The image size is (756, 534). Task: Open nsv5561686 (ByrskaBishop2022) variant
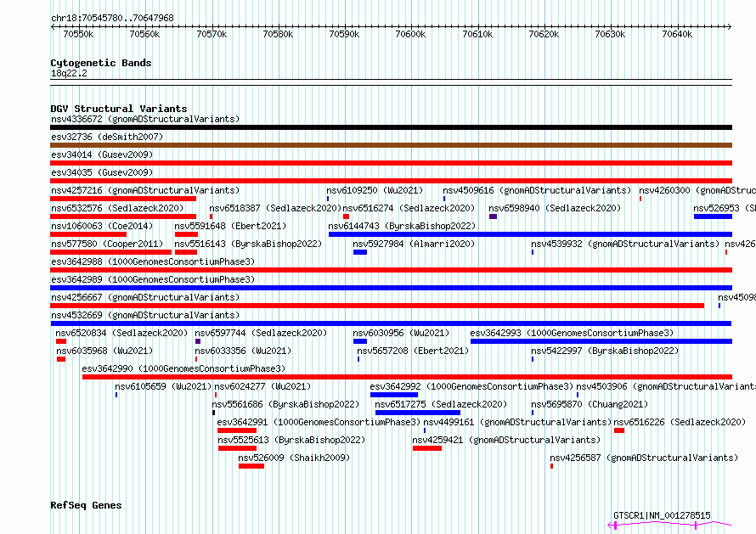click(x=286, y=404)
